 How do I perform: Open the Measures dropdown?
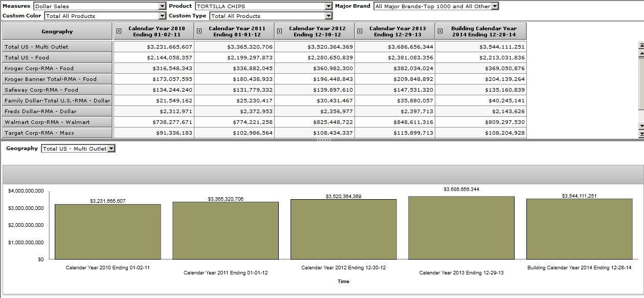click(x=162, y=6)
